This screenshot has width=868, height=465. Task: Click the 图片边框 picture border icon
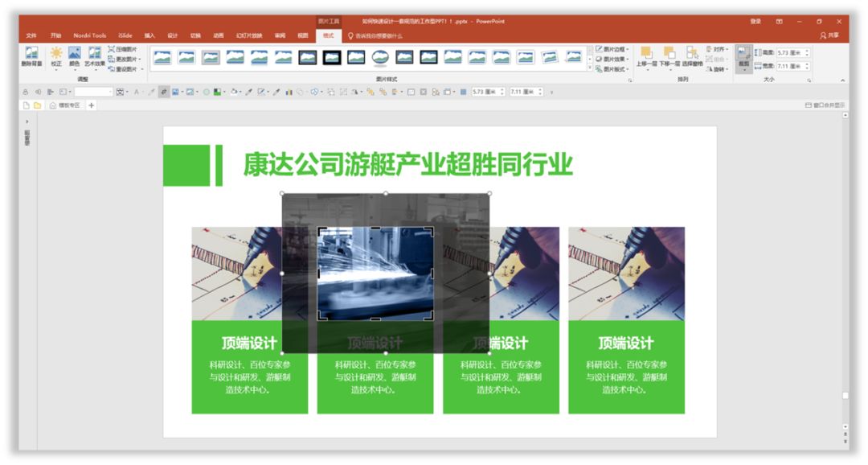[x=599, y=49]
